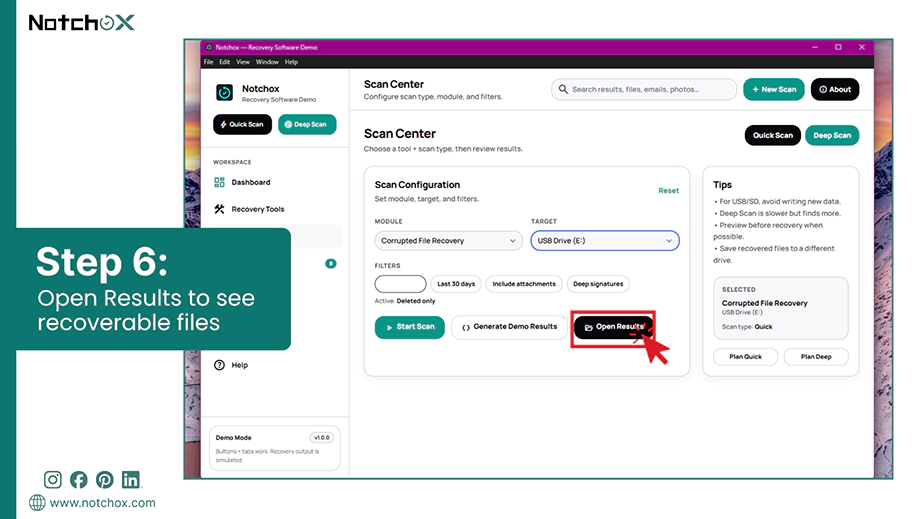Open the Target dropdown USB Drive (E:)
Image resolution: width=922 pixels, height=519 pixels.
[605, 241]
